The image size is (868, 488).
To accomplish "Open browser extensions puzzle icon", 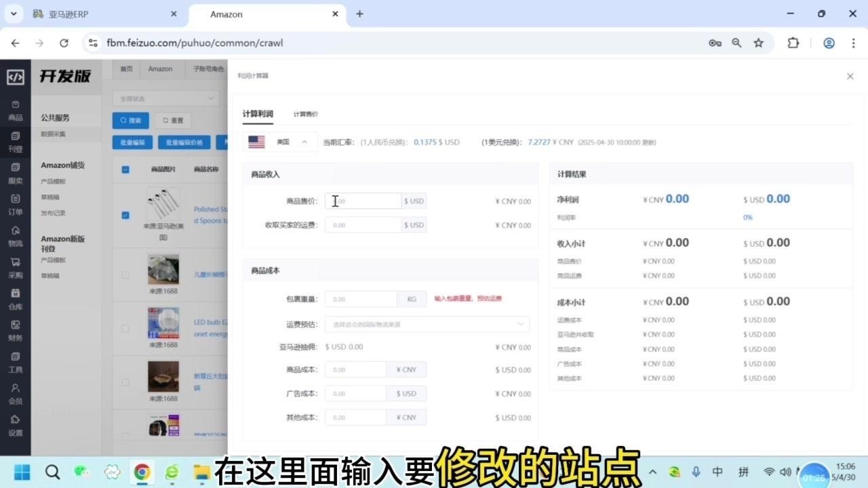I will pyautogui.click(x=793, y=43).
